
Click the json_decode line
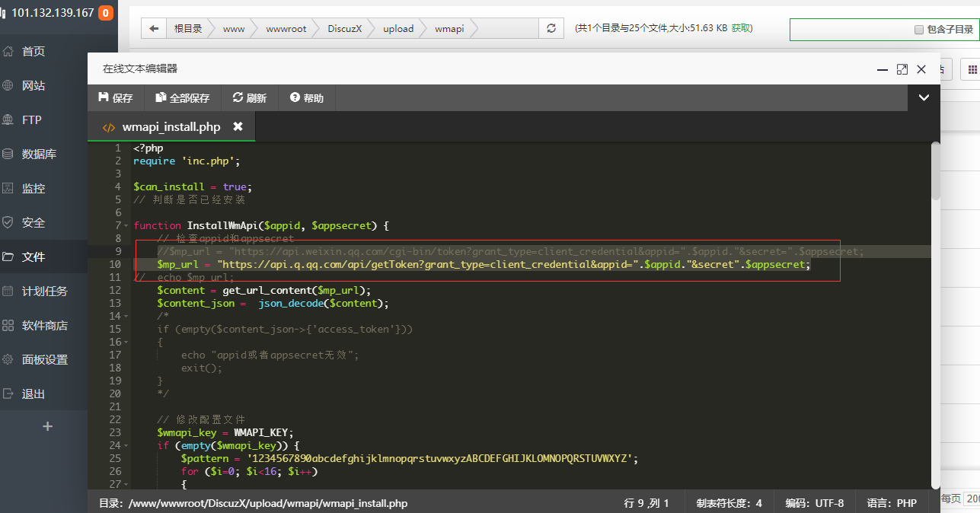[273, 303]
